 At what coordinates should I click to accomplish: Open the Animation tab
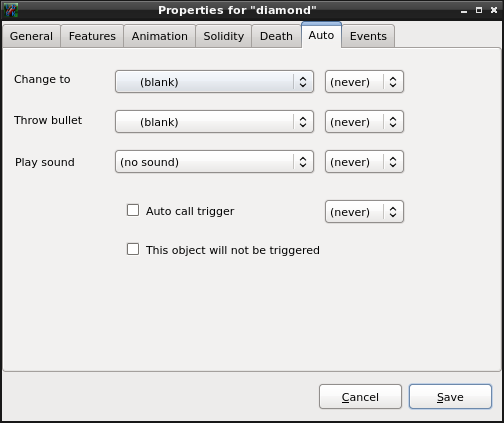click(160, 36)
